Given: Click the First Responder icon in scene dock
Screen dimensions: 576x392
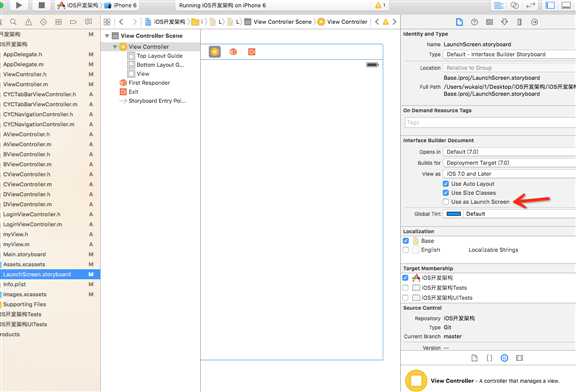Looking at the screenshot, I should pyautogui.click(x=233, y=52).
